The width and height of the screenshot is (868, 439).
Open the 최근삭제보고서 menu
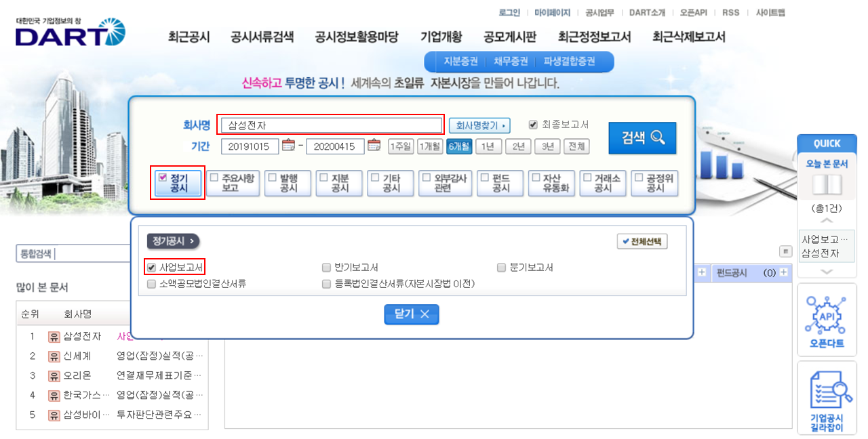[x=689, y=37]
